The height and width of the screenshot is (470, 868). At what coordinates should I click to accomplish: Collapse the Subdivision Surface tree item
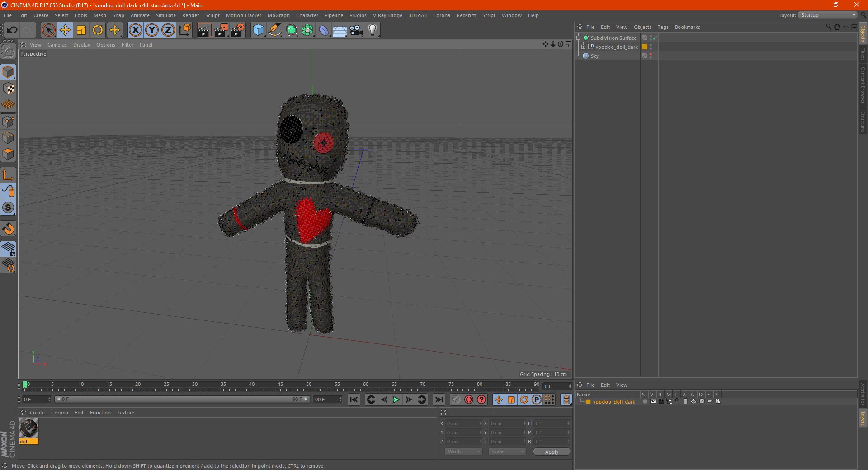coord(579,38)
